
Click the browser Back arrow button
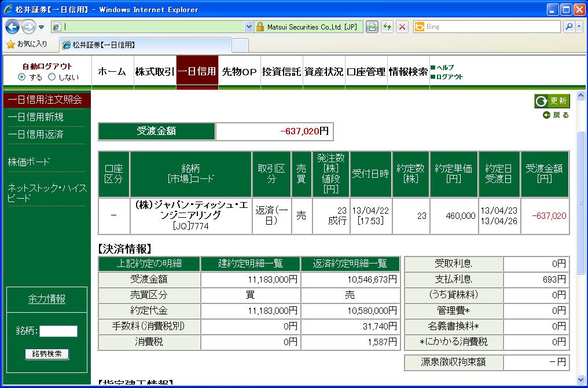[13, 27]
